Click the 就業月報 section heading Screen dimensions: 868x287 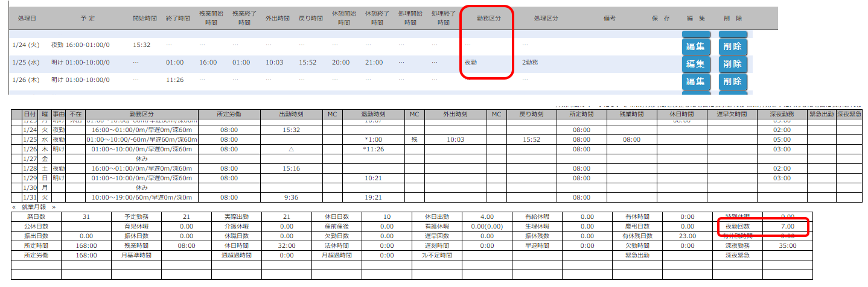tap(33, 207)
